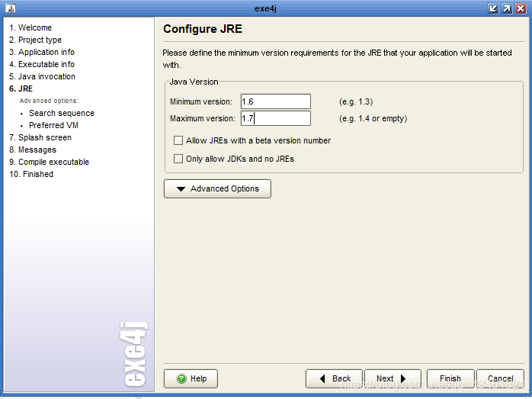Screen dimensions: 532x399
Task: Open step 1. Welcome
Action: point(30,27)
